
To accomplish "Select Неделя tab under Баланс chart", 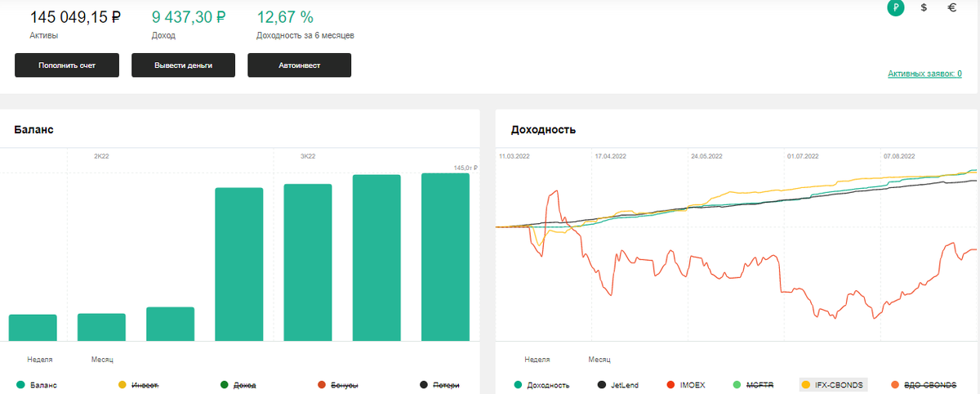I will [40, 359].
